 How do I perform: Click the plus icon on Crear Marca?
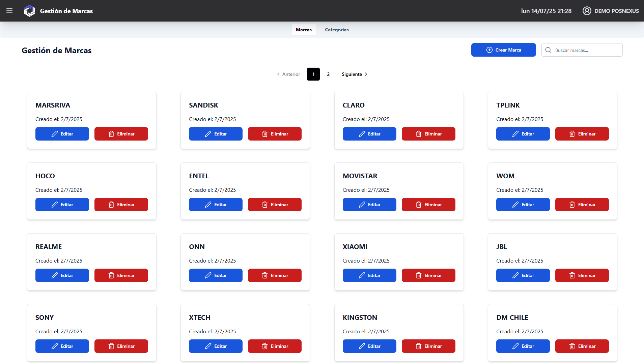[489, 50]
